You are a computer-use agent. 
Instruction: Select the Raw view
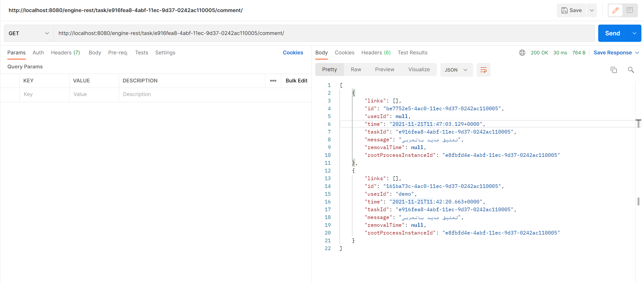(356, 69)
